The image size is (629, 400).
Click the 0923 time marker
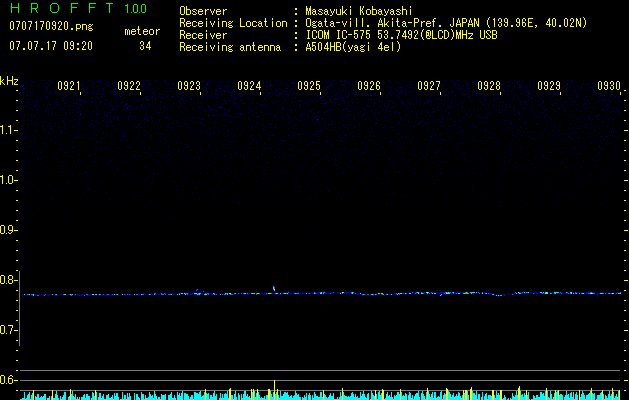click(x=189, y=86)
